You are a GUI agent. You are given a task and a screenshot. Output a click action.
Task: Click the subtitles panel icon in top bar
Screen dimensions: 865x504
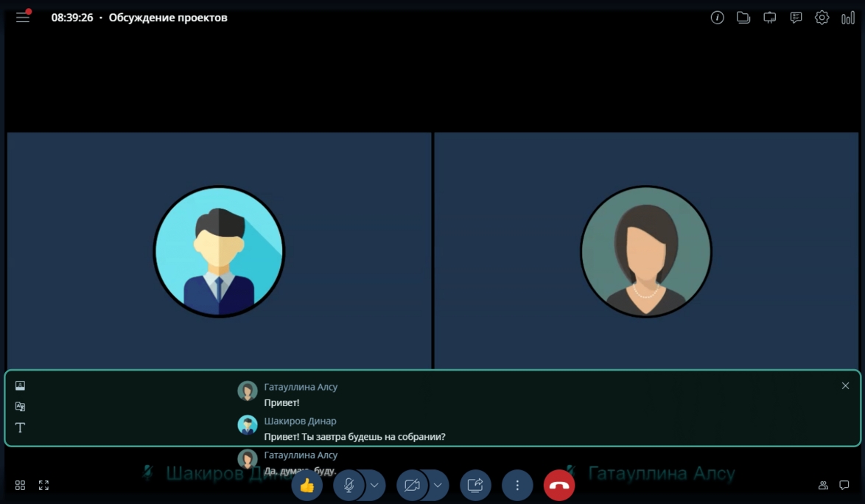click(x=796, y=18)
